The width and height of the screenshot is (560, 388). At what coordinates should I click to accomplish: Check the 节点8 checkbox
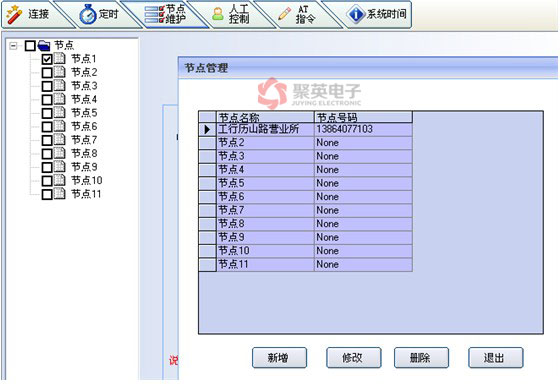47,154
